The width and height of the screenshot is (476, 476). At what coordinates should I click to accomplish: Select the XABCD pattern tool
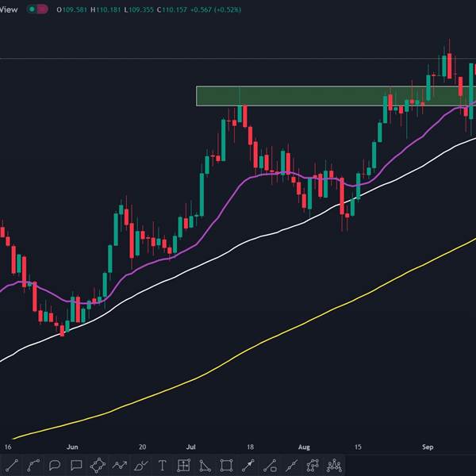[313, 465]
